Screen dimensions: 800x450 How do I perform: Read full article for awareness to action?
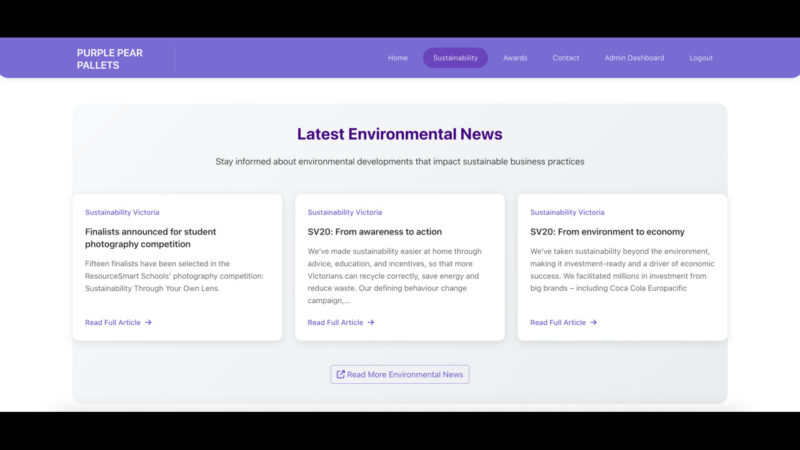coord(340,322)
